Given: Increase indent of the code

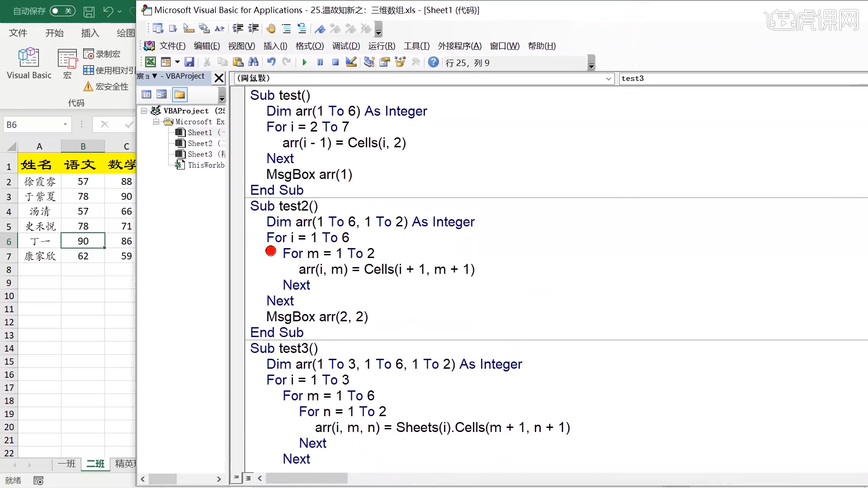Looking at the screenshot, I should [x=238, y=29].
